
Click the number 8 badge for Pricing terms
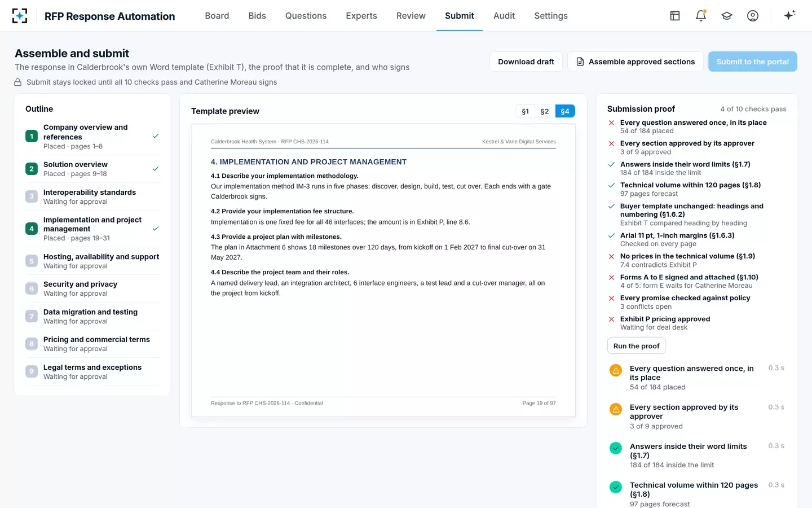point(32,344)
